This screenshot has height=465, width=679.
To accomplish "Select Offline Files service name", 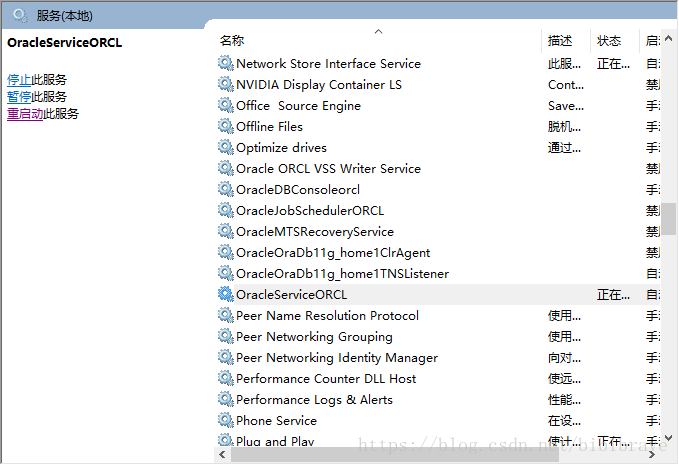I will (x=269, y=127).
